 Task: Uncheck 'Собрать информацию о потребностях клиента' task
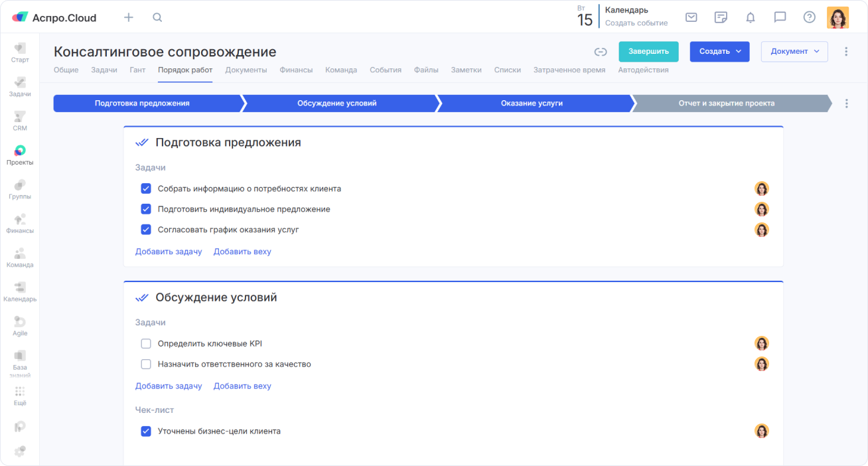[146, 189]
